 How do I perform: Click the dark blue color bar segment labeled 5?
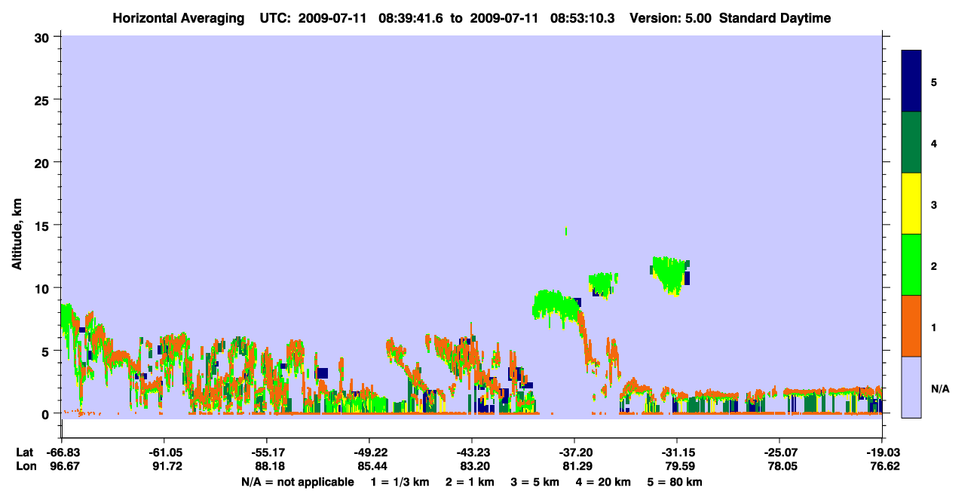click(x=911, y=81)
